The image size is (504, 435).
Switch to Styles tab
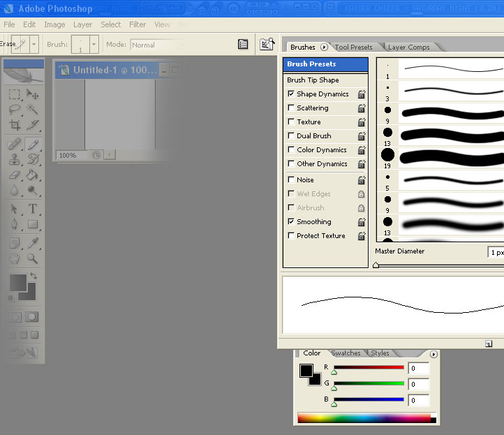click(x=380, y=353)
